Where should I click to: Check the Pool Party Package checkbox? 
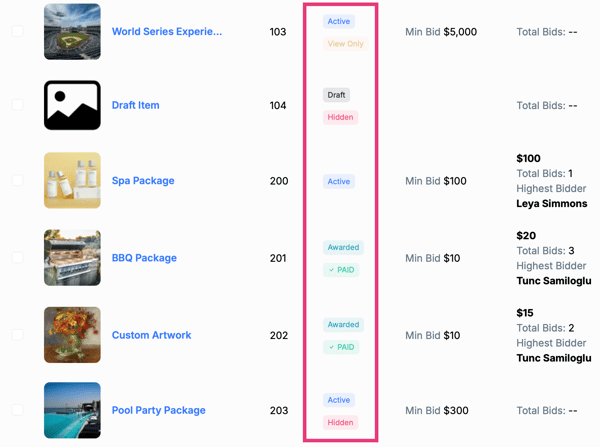pos(17,410)
